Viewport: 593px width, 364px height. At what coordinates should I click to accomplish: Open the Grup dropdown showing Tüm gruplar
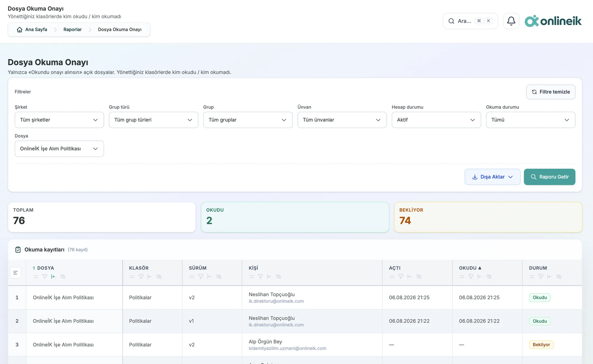click(x=248, y=120)
